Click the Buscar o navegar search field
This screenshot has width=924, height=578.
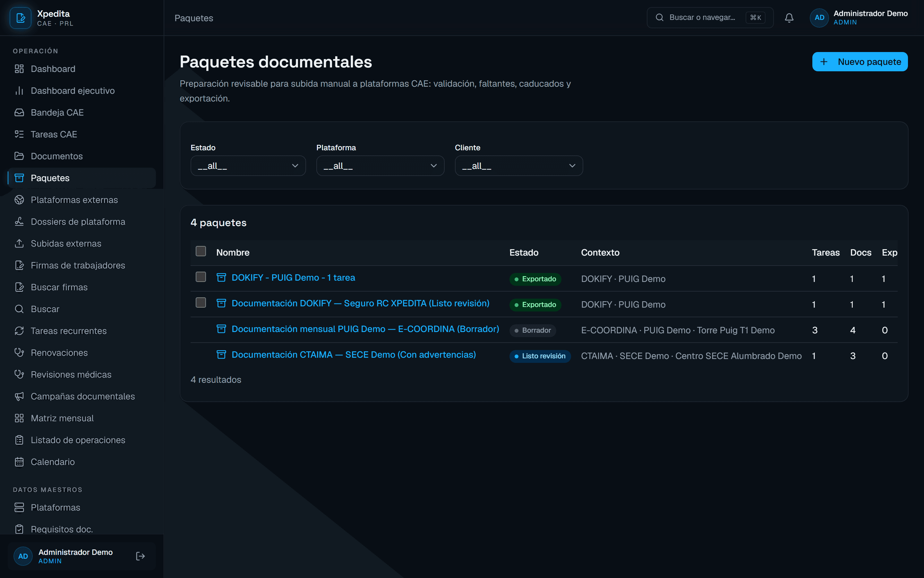[x=710, y=18]
